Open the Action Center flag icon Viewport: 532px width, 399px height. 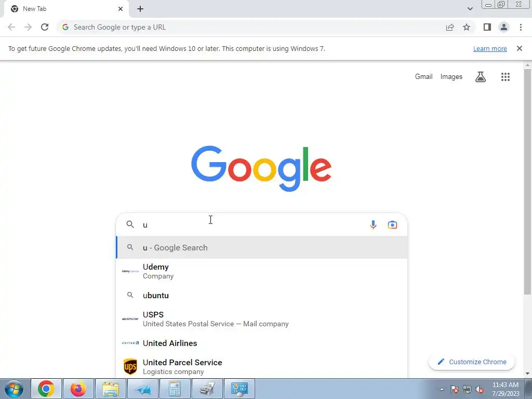click(x=455, y=390)
